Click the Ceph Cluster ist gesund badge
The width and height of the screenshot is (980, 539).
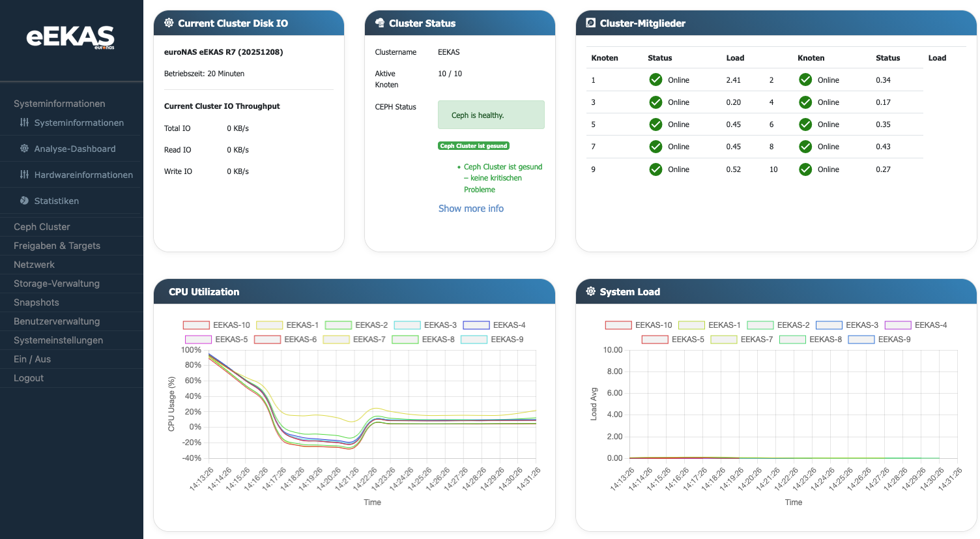[474, 145]
